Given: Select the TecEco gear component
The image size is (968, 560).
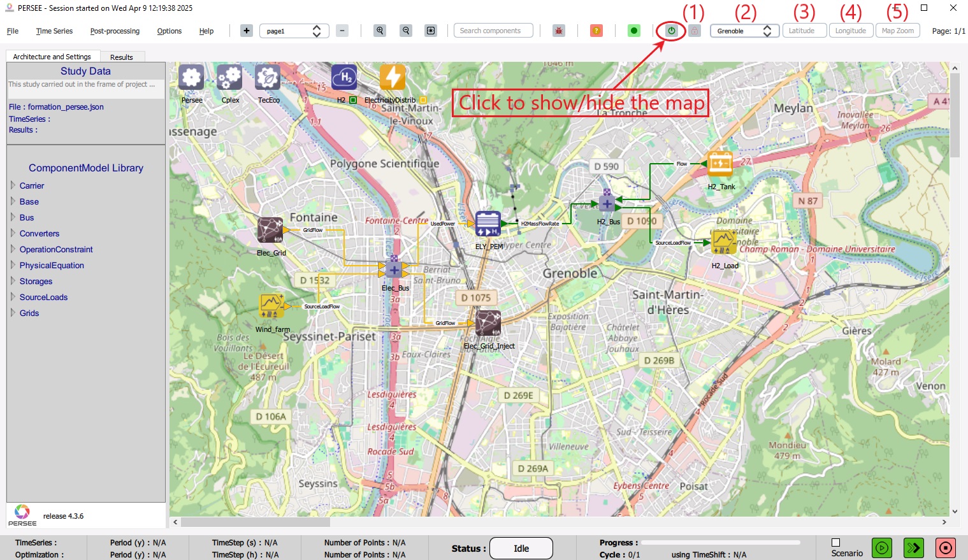Looking at the screenshot, I should click(x=268, y=78).
